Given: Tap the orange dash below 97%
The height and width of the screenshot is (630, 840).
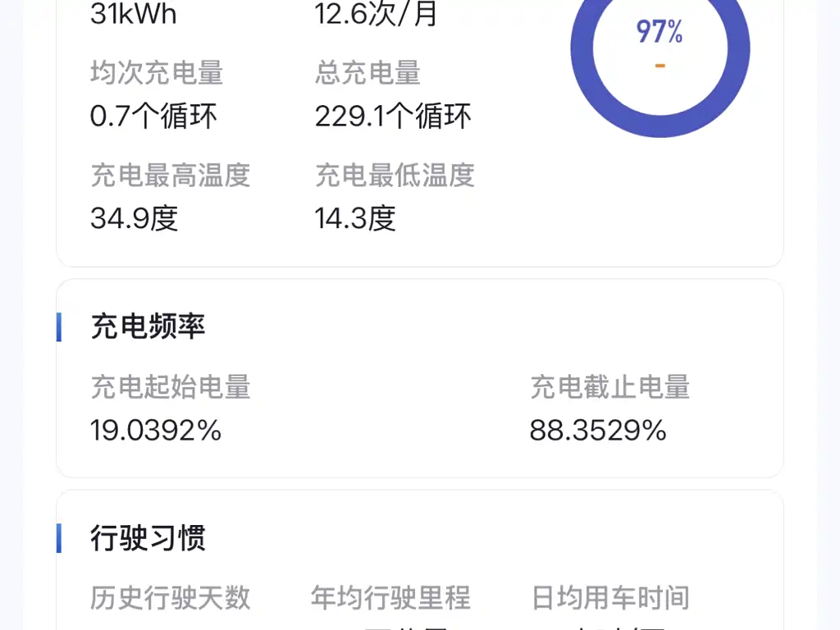Looking at the screenshot, I should click(x=660, y=66).
